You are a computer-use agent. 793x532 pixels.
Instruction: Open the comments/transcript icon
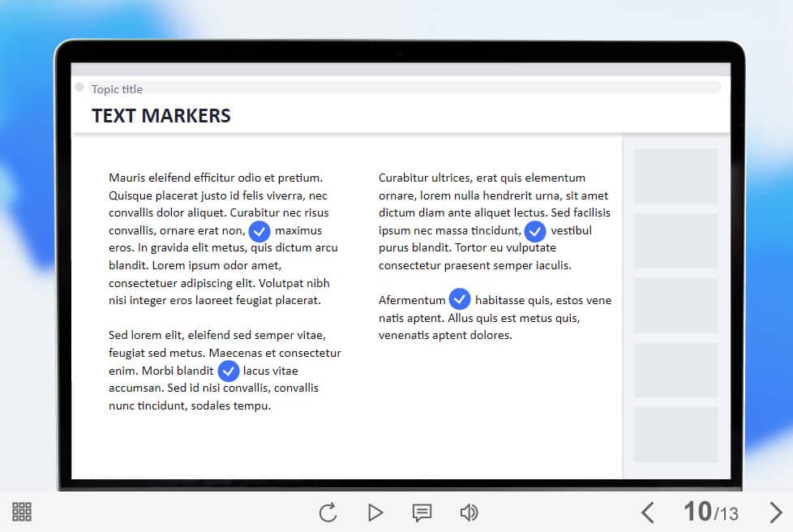(422, 513)
